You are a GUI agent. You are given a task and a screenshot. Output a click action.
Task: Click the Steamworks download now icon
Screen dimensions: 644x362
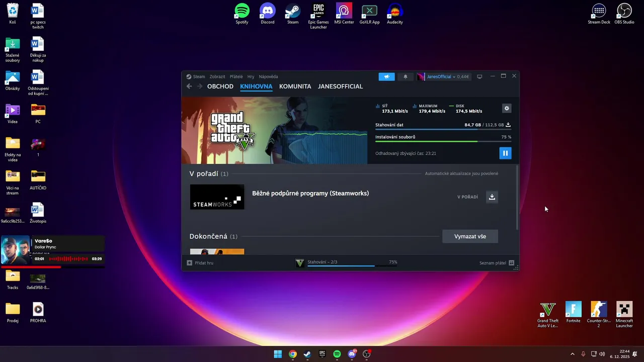coord(492,197)
